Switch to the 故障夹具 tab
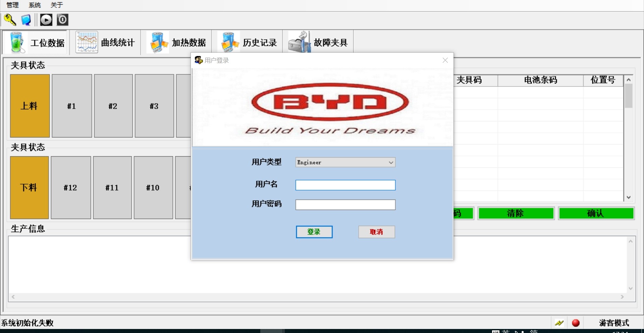The height and width of the screenshot is (333, 644). click(x=318, y=42)
